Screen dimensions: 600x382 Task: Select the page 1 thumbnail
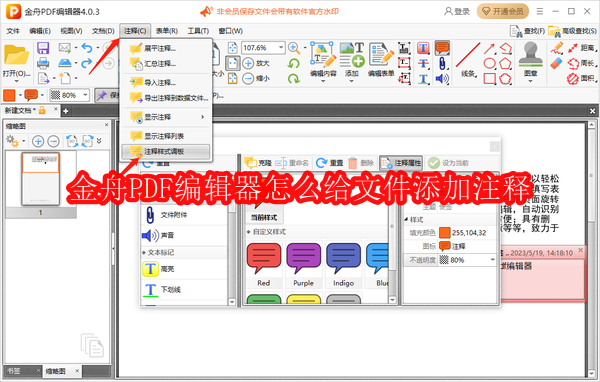pyautogui.click(x=41, y=179)
